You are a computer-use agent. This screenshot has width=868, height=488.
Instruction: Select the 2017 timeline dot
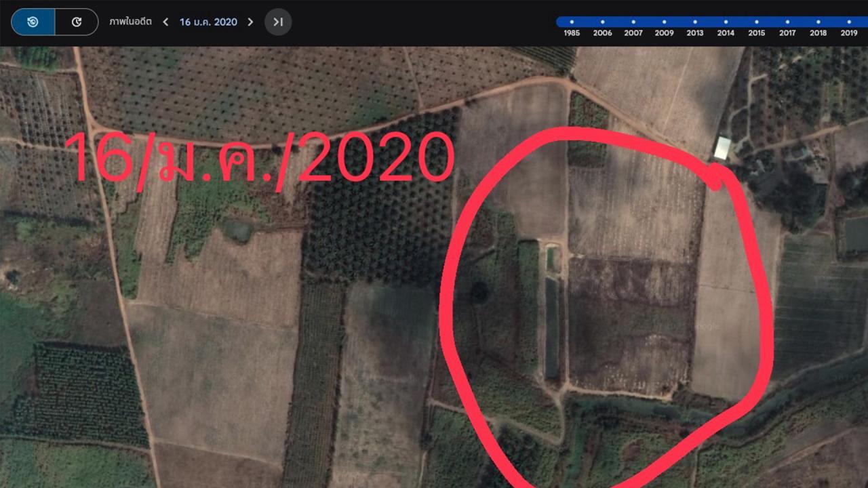tap(787, 22)
